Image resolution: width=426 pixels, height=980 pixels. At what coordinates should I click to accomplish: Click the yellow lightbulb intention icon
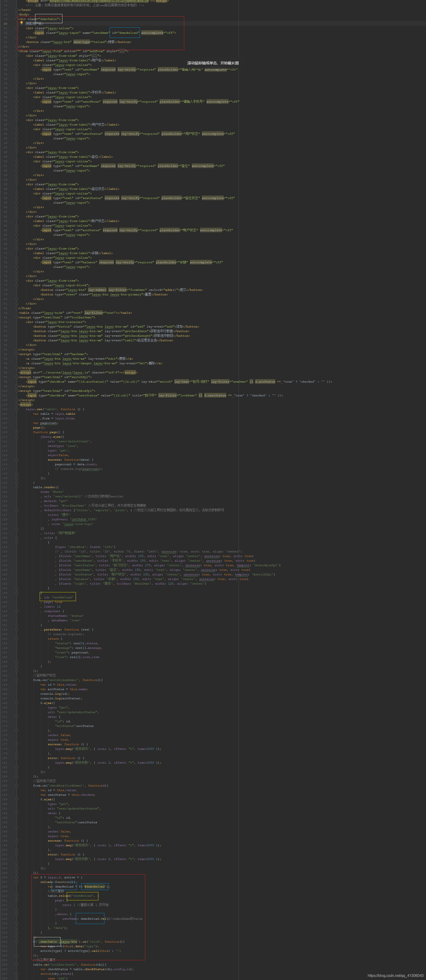click(22, 23)
